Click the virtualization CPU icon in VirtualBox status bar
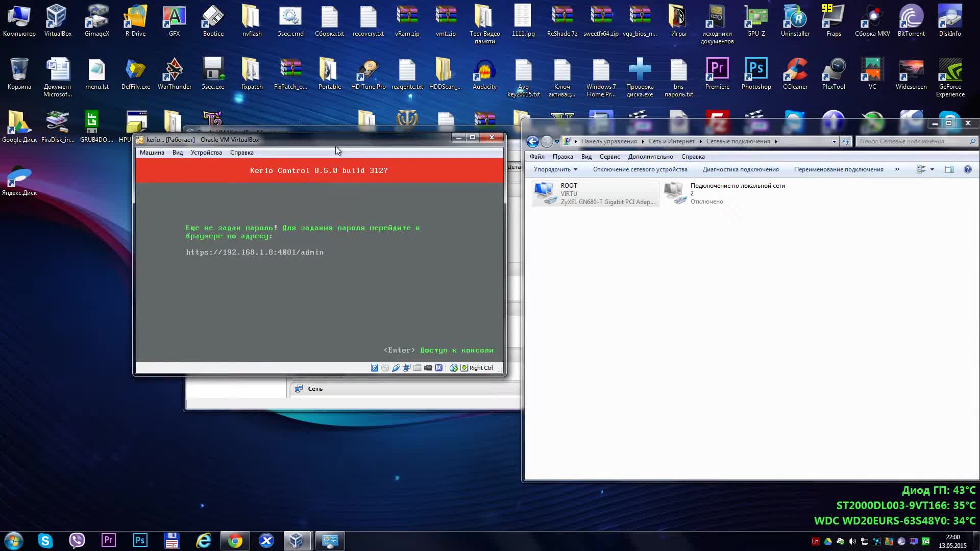This screenshot has width=980, height=551. coord(438,368)
